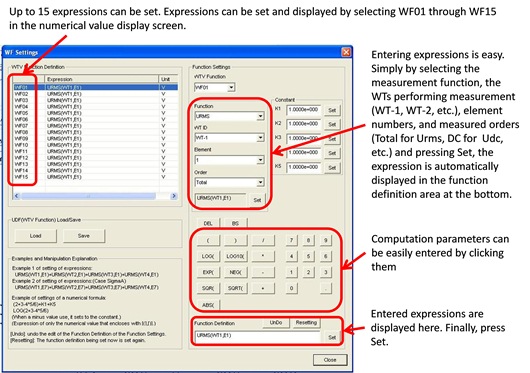Click digit 4 on the keypad
The height and width of the screenshot is (373, 530).
[291, 256]
